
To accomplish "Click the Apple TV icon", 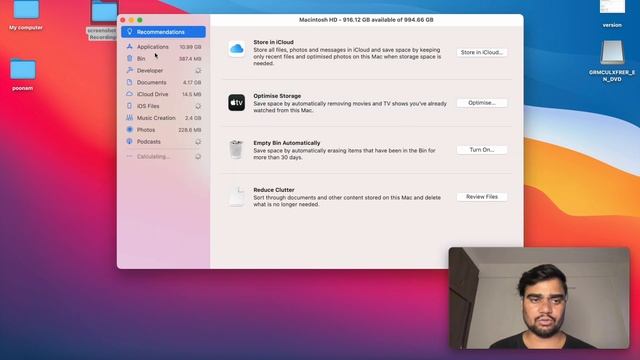I will click(x=236, y=102).
